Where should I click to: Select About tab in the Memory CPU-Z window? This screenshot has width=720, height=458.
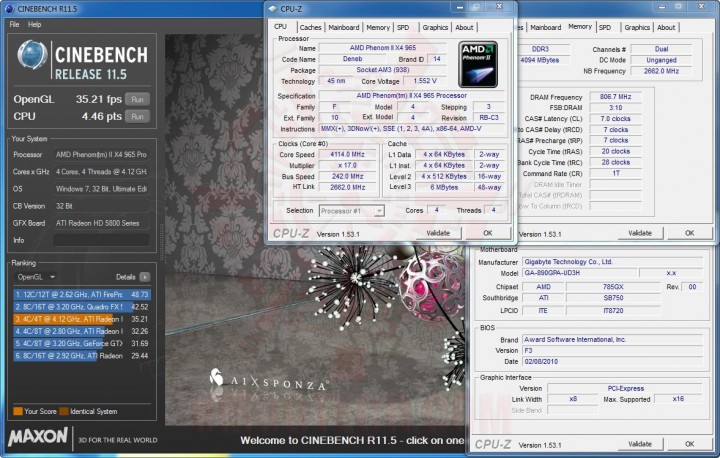(x=666, y=28)
